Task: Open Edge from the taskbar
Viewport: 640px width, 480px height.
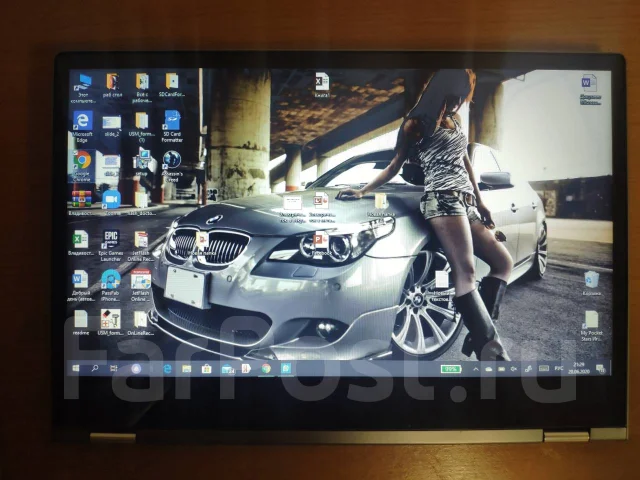Action: (x=167, y=369)
